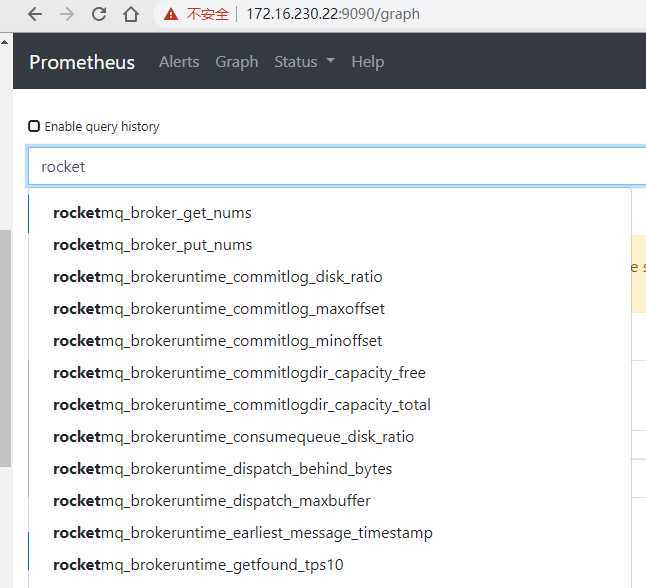
Task: Click the browser forward arrow
Action: 67,14
